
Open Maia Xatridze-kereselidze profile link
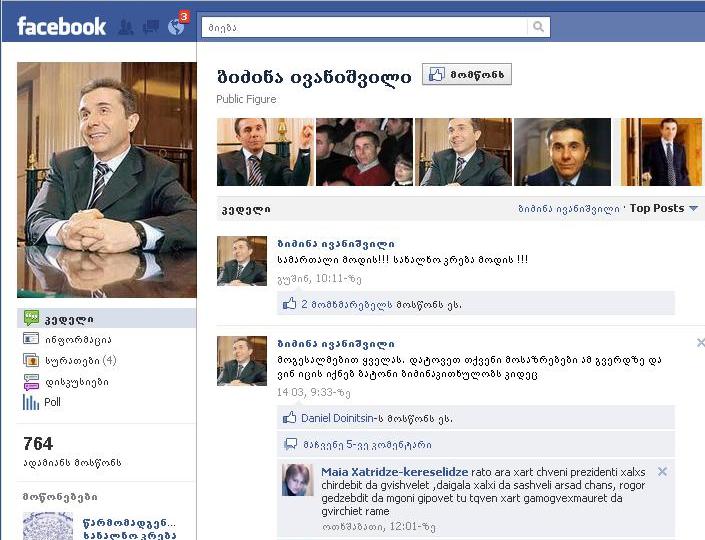click(395, 472)
